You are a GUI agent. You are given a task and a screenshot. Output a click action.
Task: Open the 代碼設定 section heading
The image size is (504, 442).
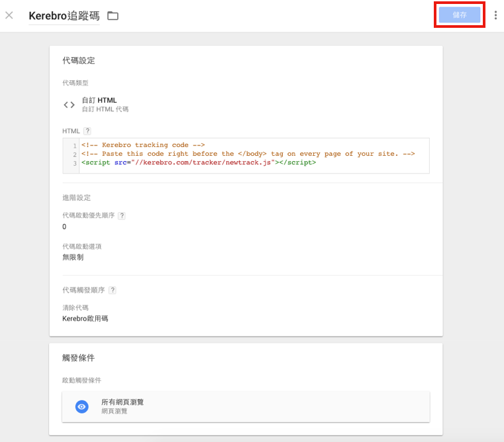(79, 60)
